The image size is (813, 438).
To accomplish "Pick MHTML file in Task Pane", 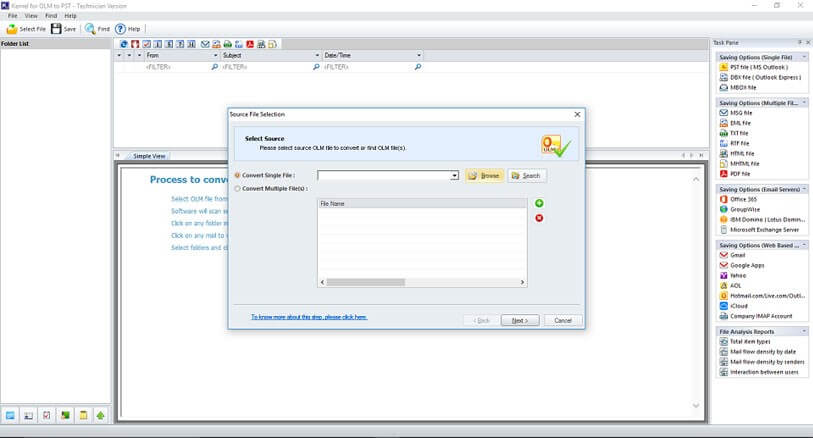I will (x=739, y=164).
